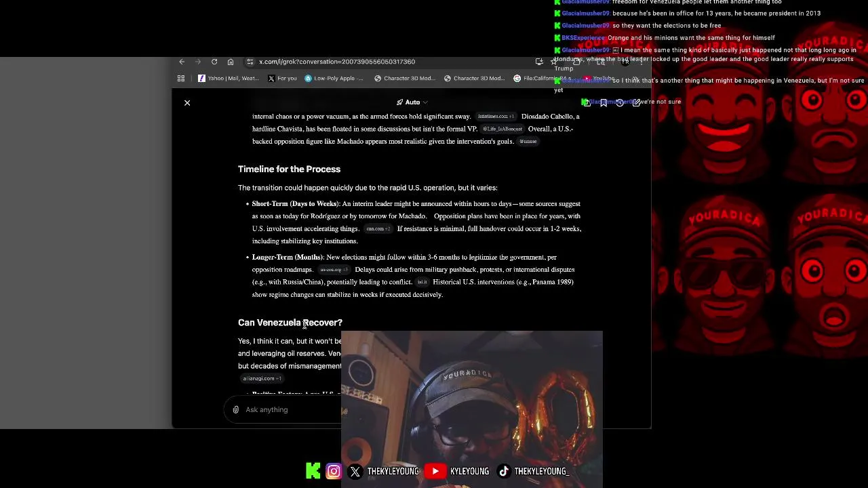The height and width of the screenshot is (488, 868).
Task: Open the alianzgi.com source citation chip
Action: 262,379
